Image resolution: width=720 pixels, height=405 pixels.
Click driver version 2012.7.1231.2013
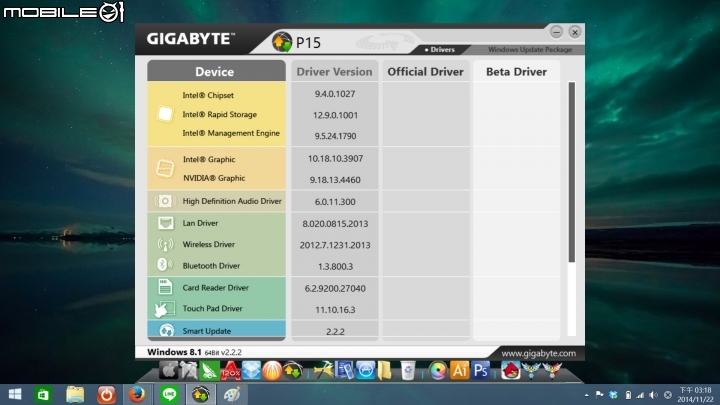pos(335,245)
